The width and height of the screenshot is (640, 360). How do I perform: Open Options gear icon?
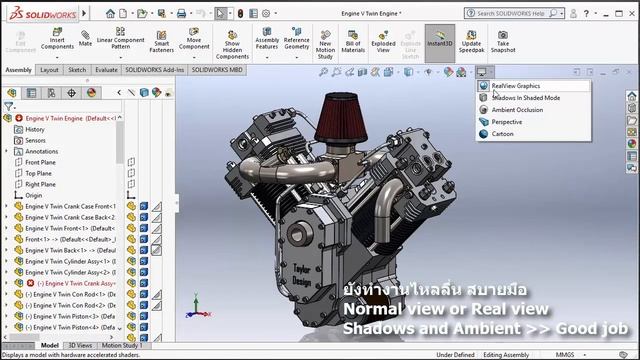(x=266, y=13)
